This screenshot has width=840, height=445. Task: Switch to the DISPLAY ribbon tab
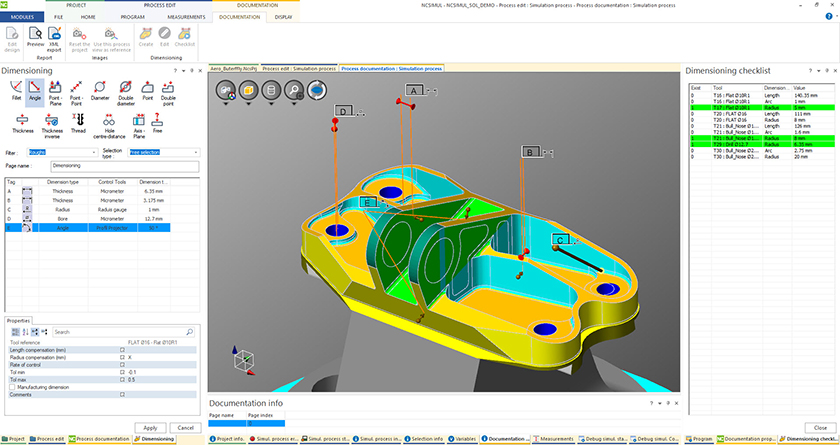tap(284, 17)
